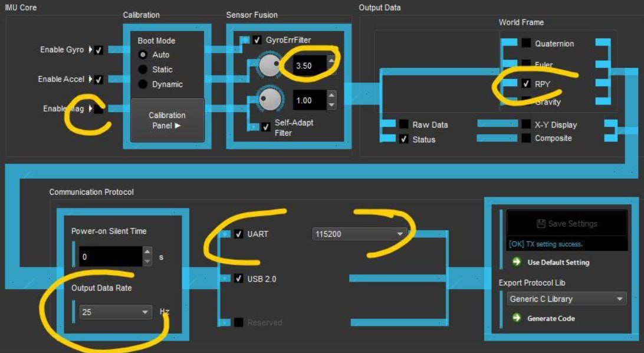This screenshot has width=644, height=353.
Task: Disable the Enable Gyro checkbox
Action: pos(98,50)
